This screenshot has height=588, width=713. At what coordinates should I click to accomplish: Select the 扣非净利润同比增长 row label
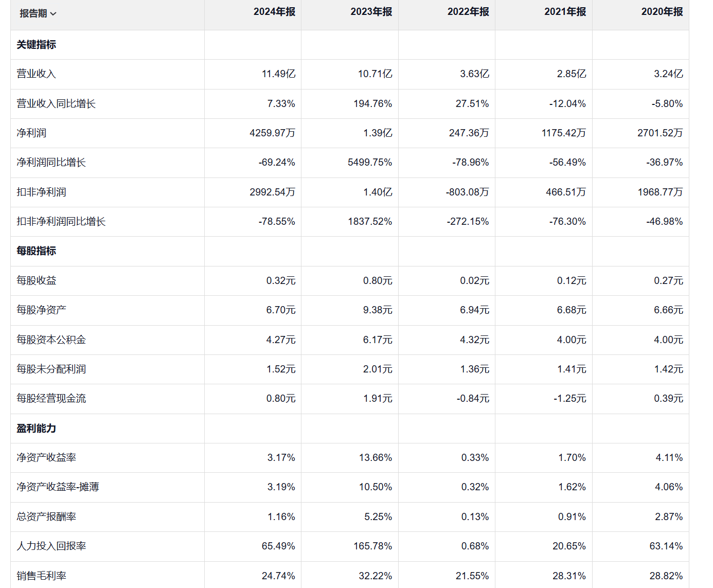tap(61, 222)
